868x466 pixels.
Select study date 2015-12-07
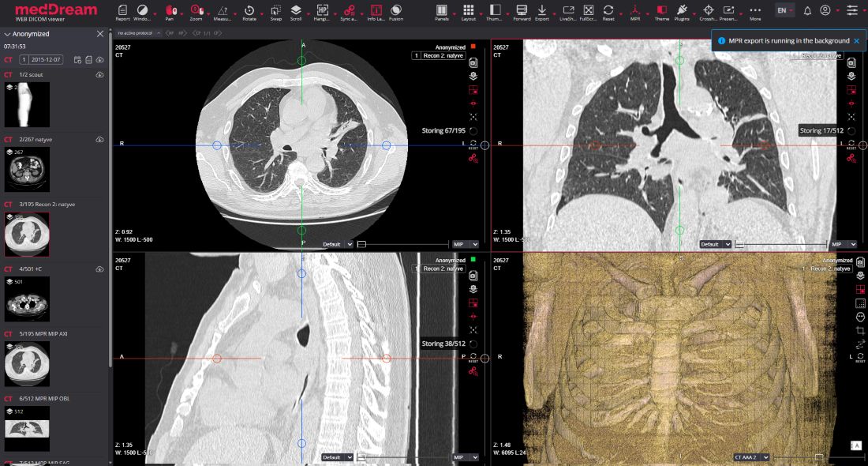[x=41, y=59]
